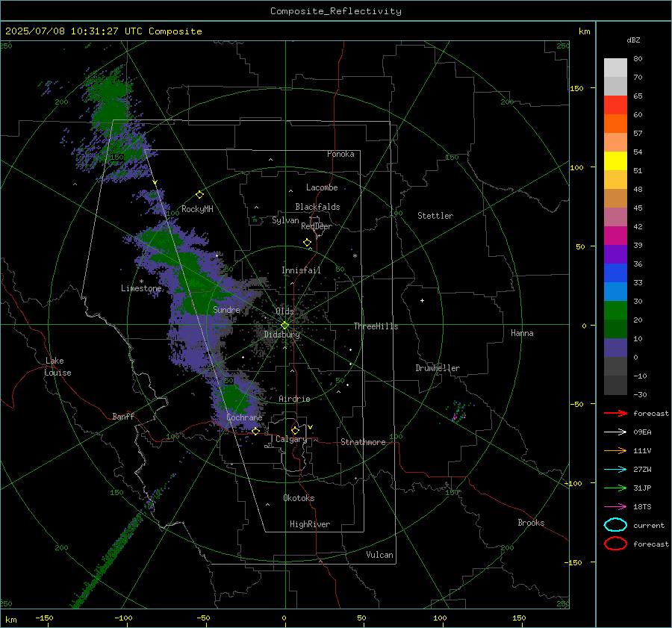Click the radar center diamond between Olds and Didsbury
Image resolution: width=672 pixels, height=628 pixels.
[284, 326]
